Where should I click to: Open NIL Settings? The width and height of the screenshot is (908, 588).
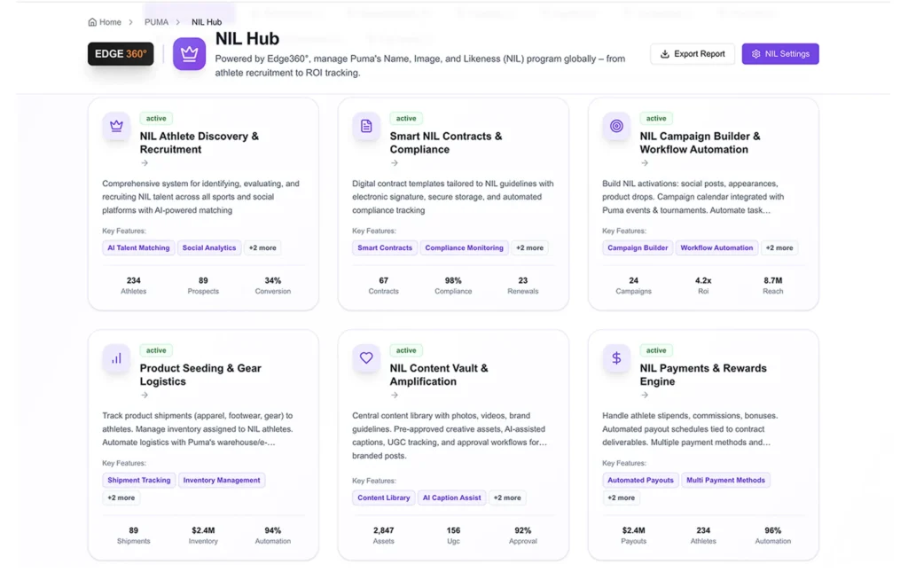(780, 54)
